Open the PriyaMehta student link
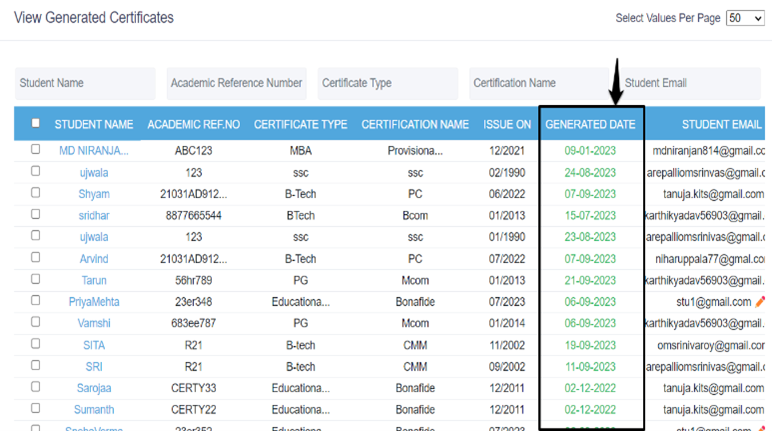 [x=94, y=302]
